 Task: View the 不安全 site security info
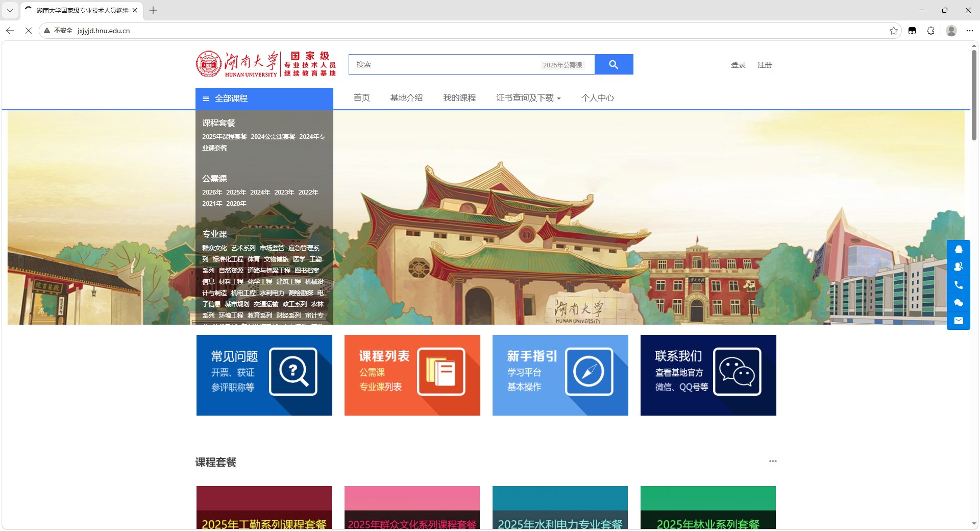click(58, 31)
